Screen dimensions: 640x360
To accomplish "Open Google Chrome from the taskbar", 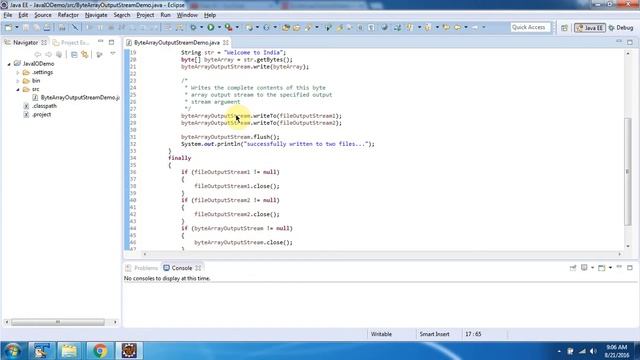I will point(100,351).
